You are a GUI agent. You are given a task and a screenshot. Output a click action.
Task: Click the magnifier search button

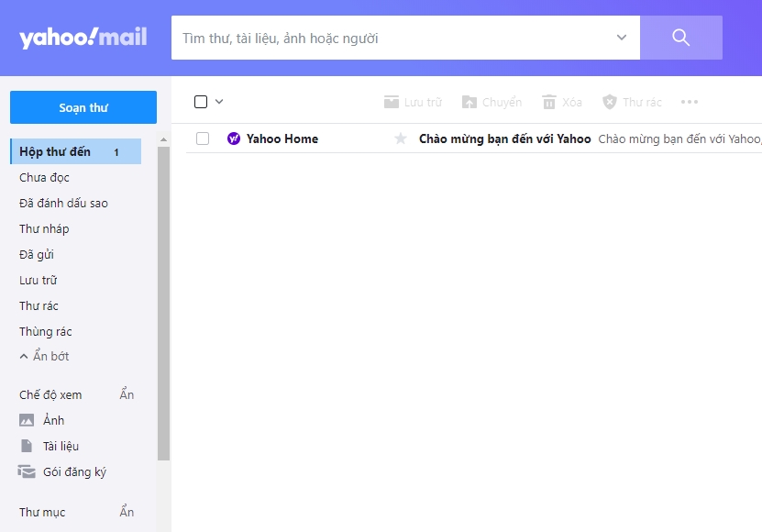(680, 38)
